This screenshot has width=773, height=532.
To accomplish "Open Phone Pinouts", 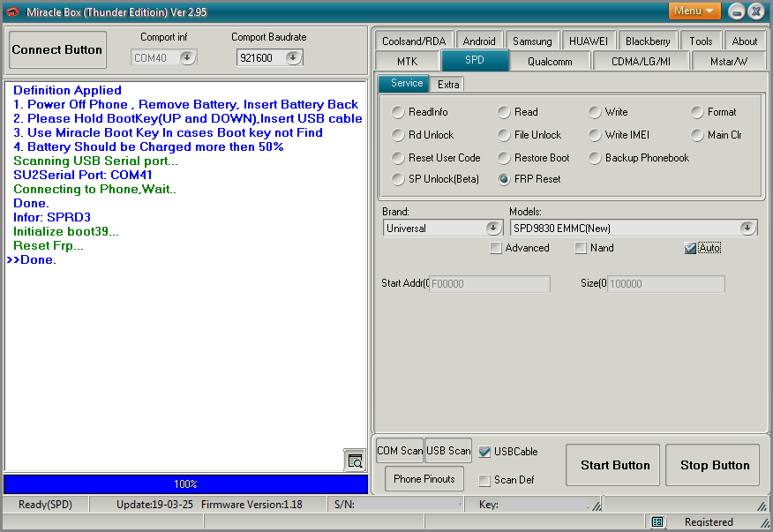I will point(424,479).
